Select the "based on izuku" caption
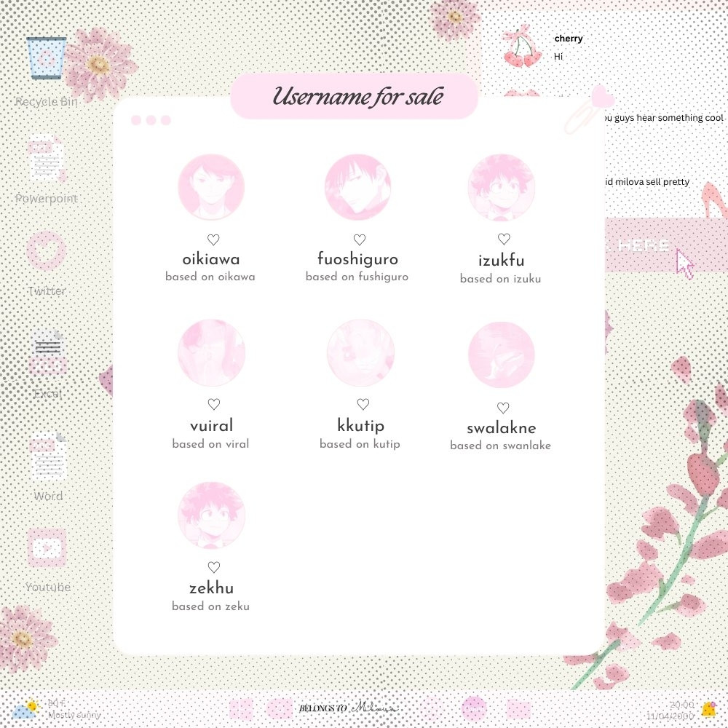The image size is (728, 728). pyautogui.click(x=501, y=279)
